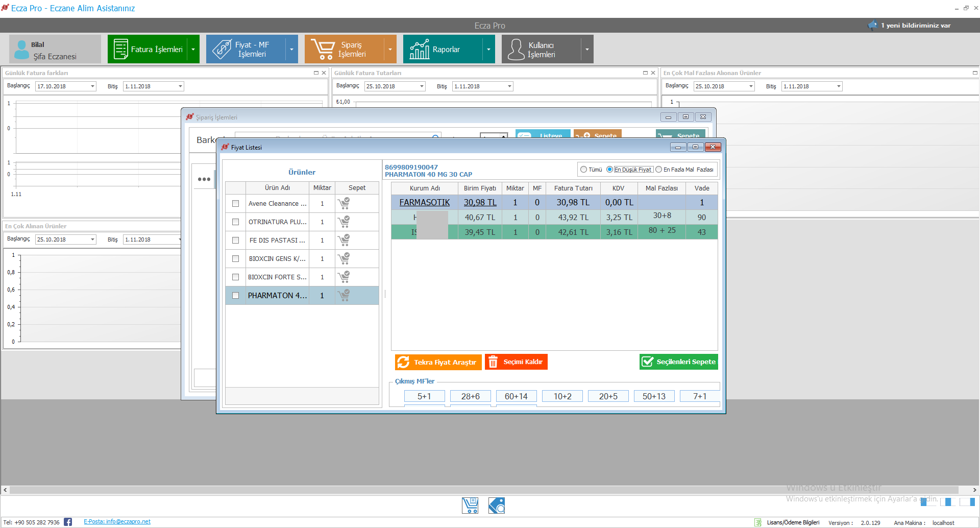Expand Sipariş İşlemleri dropdown arrow
Image resolution: width=980 pixels, height=528 pixels.
[x=390, y=50]
